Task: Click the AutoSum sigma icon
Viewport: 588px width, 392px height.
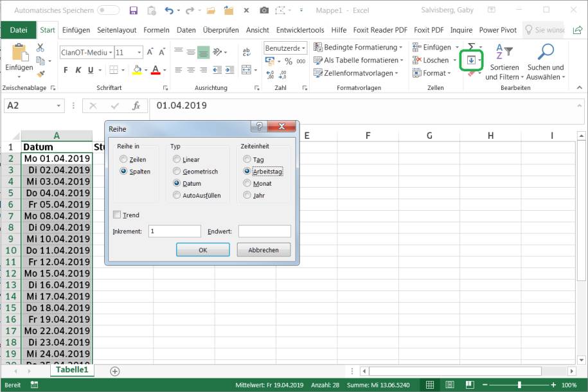Action: point(472,47)
